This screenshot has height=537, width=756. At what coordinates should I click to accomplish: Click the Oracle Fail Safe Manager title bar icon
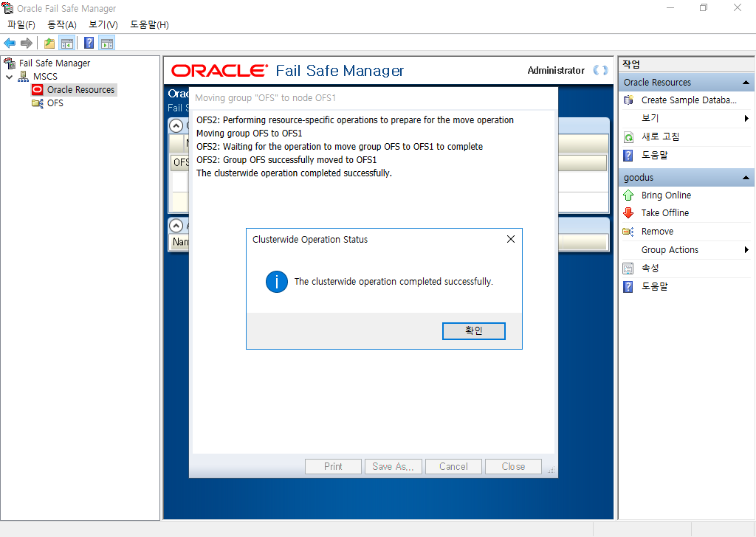[7, 8]
